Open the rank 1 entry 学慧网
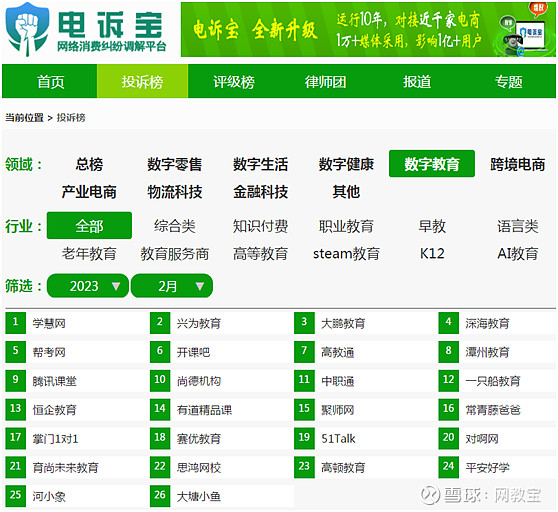The image size is (558, 512). click(49, 323)
